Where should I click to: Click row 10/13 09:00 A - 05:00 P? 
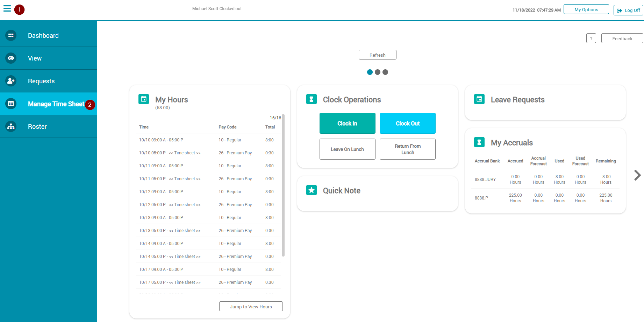pyautogui.click(x=208, y=217)
